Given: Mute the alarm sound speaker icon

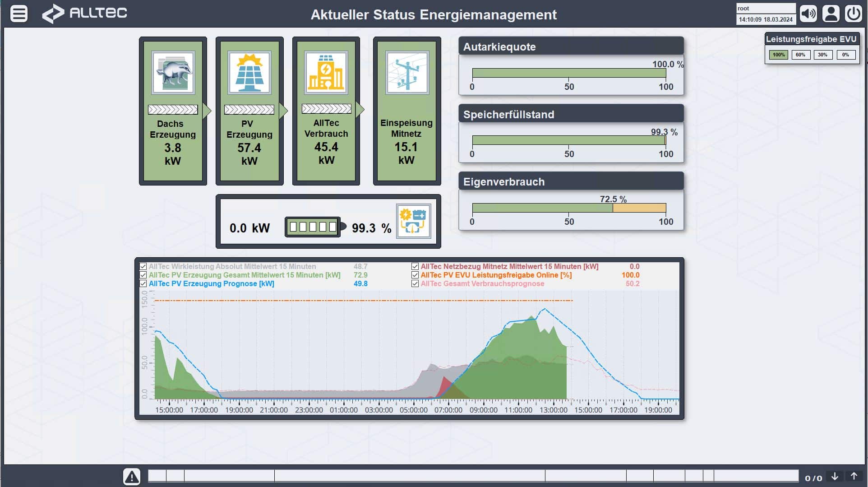Looking at the screenshot, I should [x=808, y=14].
